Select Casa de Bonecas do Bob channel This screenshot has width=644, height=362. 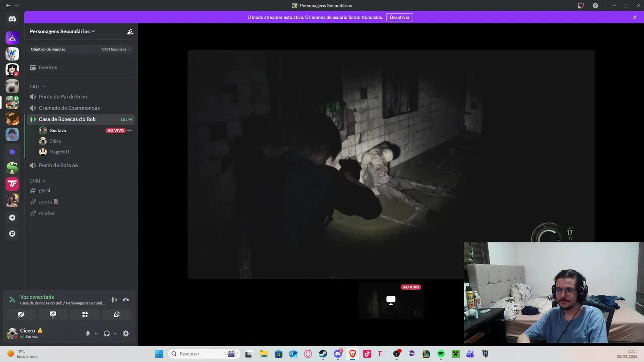(x=80, y=119)
